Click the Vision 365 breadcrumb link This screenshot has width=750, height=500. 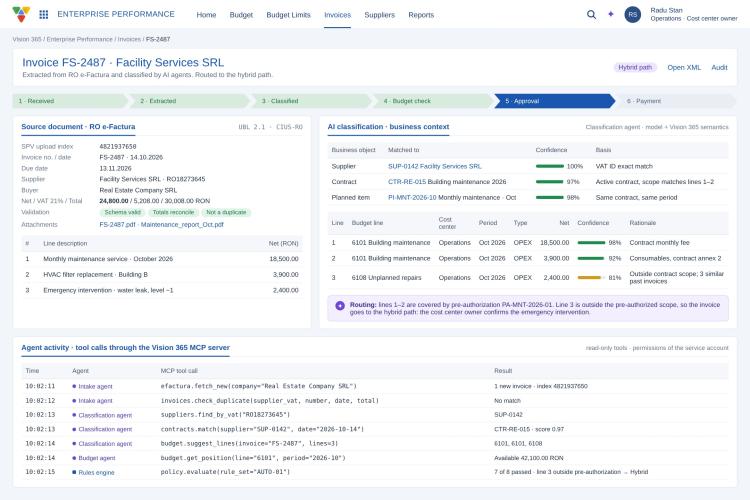(x=27, y=39)
